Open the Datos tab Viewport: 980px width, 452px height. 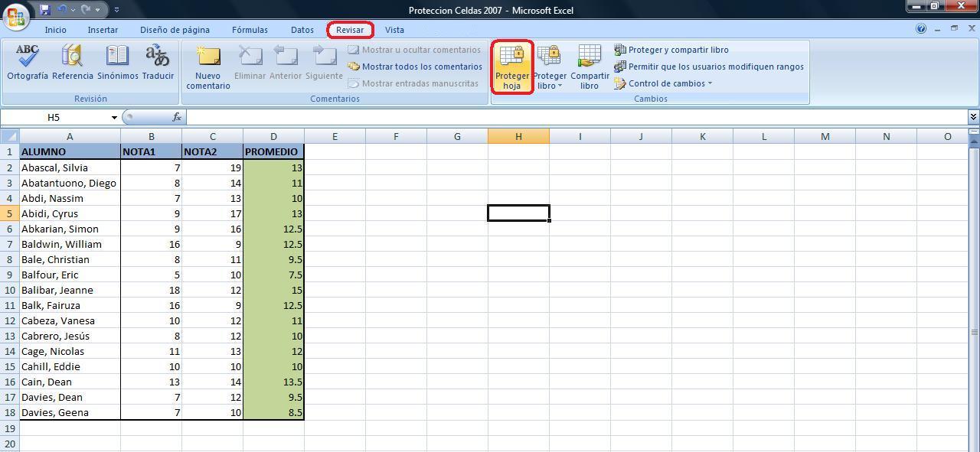(x=302, y=30)
